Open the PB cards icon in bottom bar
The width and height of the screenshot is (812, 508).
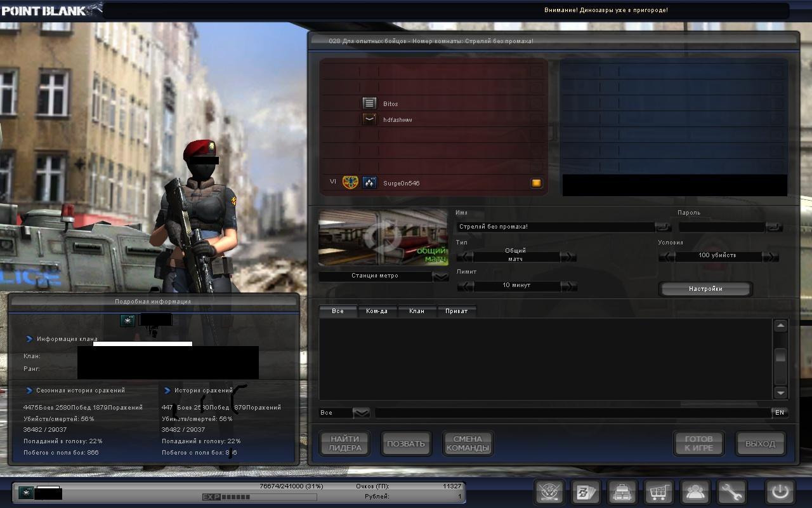coord(586,492)
